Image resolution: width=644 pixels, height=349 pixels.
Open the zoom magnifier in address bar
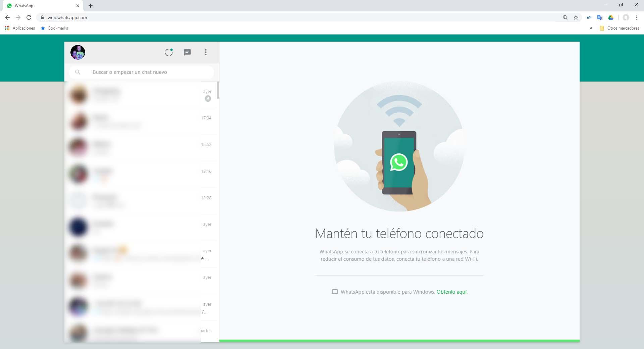565,17
